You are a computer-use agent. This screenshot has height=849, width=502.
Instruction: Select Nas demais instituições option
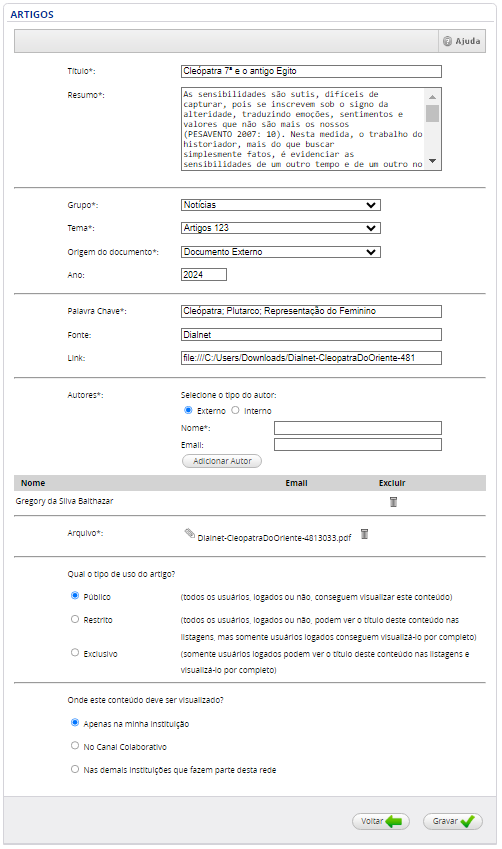75,769
